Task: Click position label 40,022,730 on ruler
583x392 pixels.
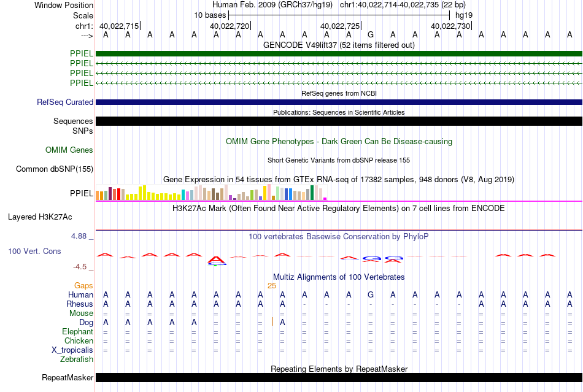Action: click(x=450, y=26)
